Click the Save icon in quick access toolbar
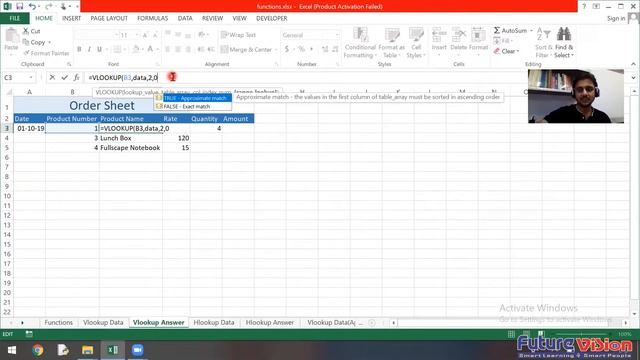The height and width of the screenshot is (360, 640). coord(19,6)
